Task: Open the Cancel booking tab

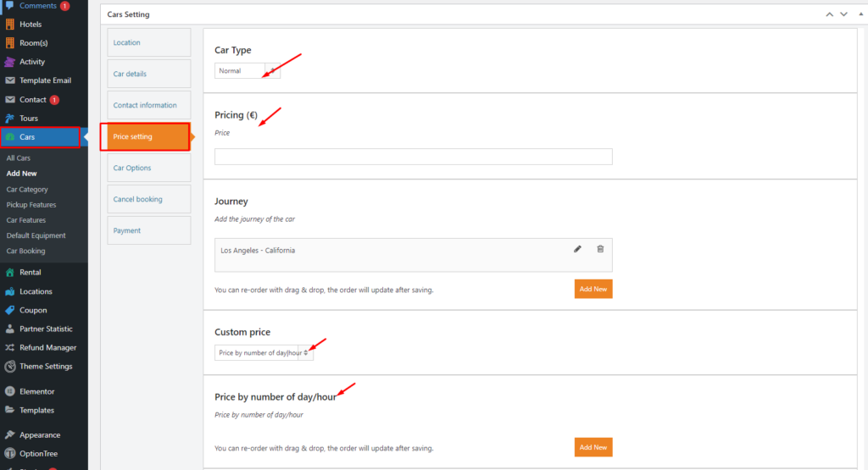Action: [x=149, y=199]
